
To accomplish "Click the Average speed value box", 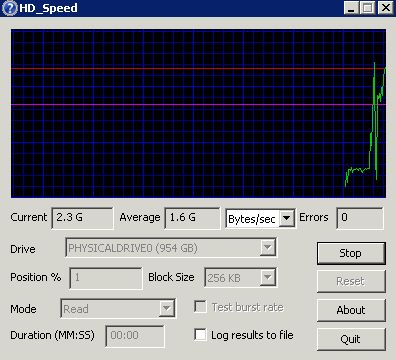I will click(x=192, y=218).
